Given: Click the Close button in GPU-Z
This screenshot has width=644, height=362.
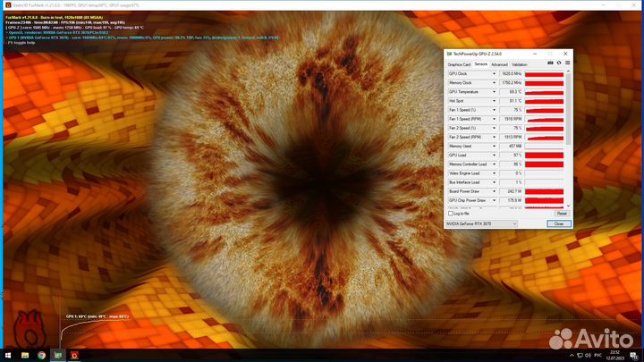Looking at the screenshot, I should [x=558, y=224].
